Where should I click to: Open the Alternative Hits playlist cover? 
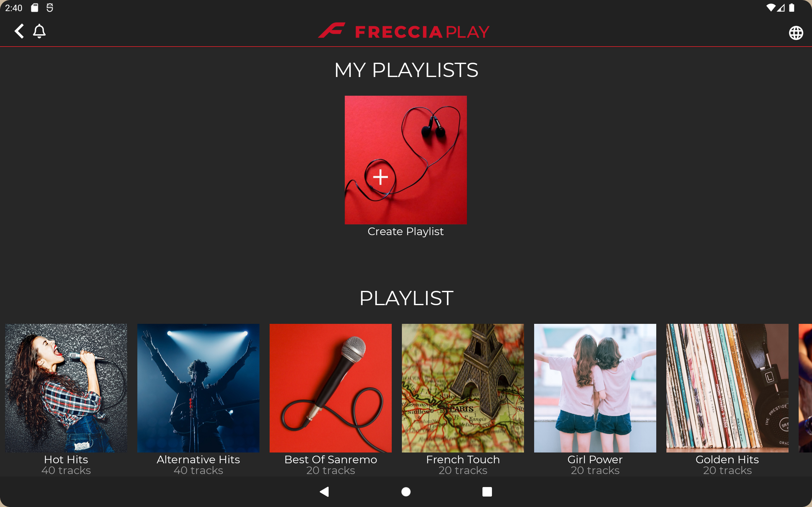click(198, 388)
